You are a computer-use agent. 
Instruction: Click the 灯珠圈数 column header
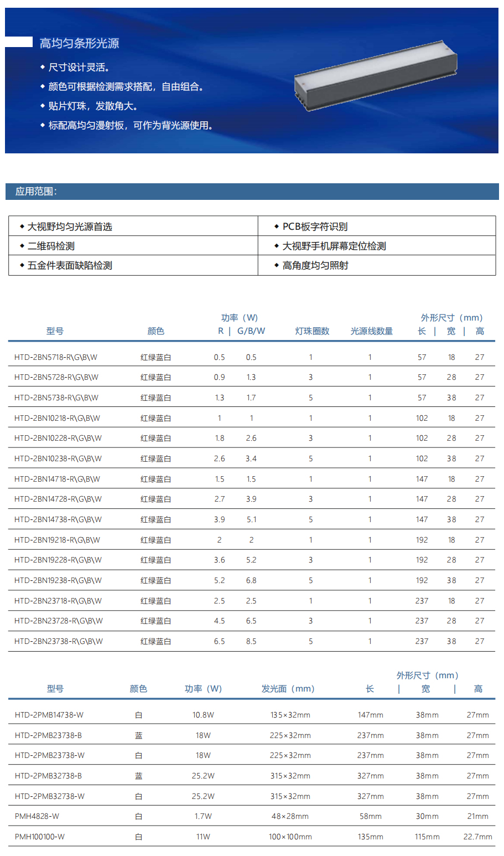click(312, 331)
